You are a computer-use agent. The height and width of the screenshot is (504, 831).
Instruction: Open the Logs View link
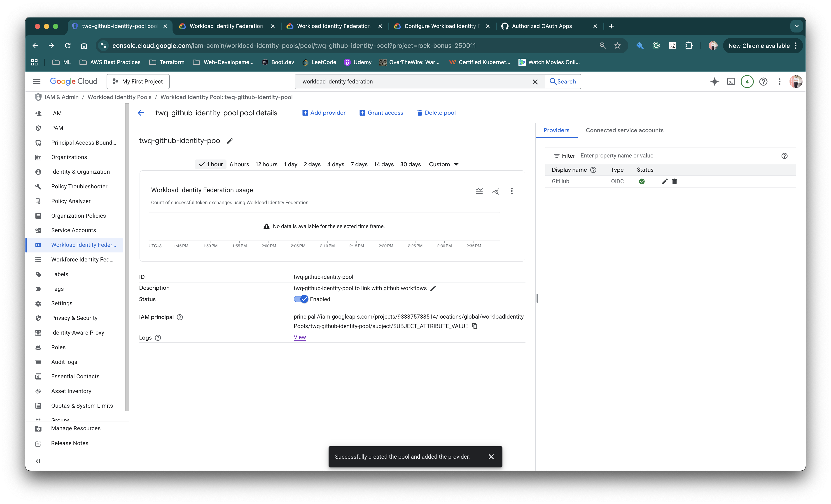tap(299, 337)
